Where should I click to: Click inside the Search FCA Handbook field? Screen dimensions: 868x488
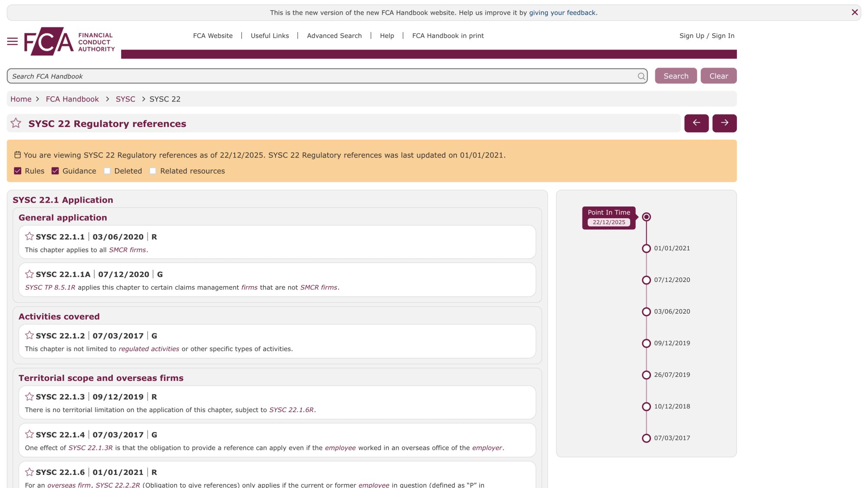[304, 76]
